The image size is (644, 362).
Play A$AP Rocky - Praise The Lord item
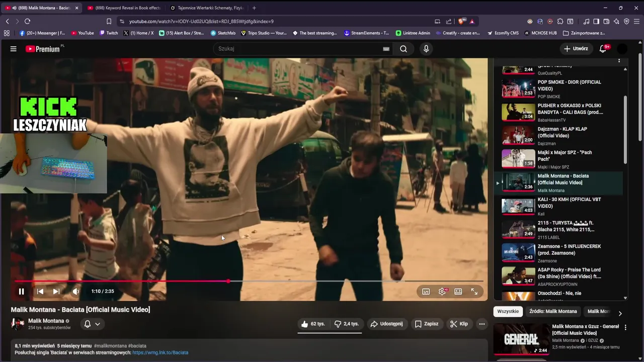pyautogui.click(x=558, y=277)
